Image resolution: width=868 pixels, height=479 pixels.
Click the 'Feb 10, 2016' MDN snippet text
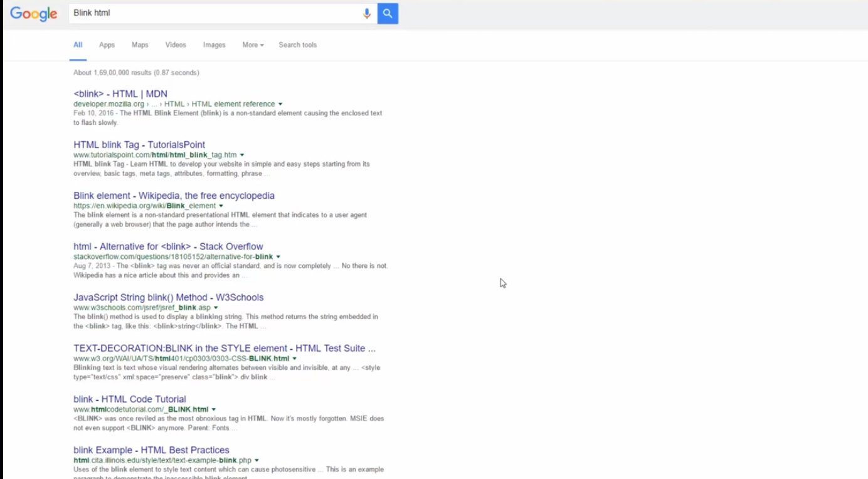(228, 118)
